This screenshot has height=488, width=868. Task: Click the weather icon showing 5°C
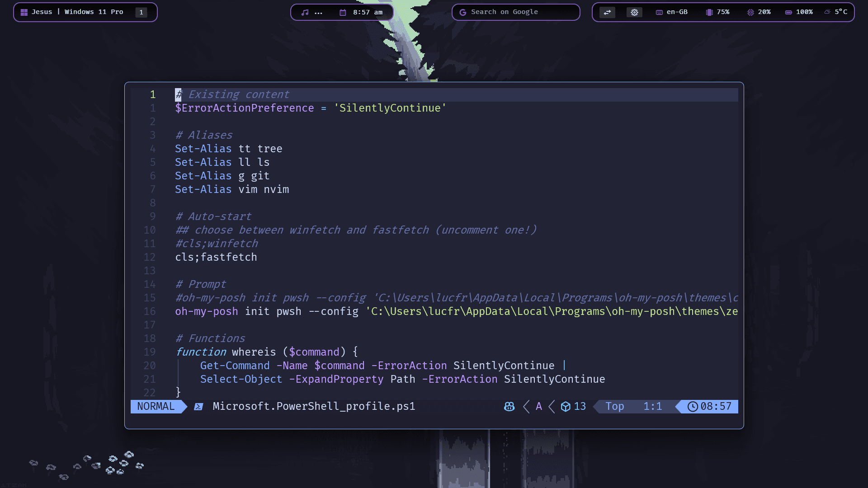click(x=827, y=12)
